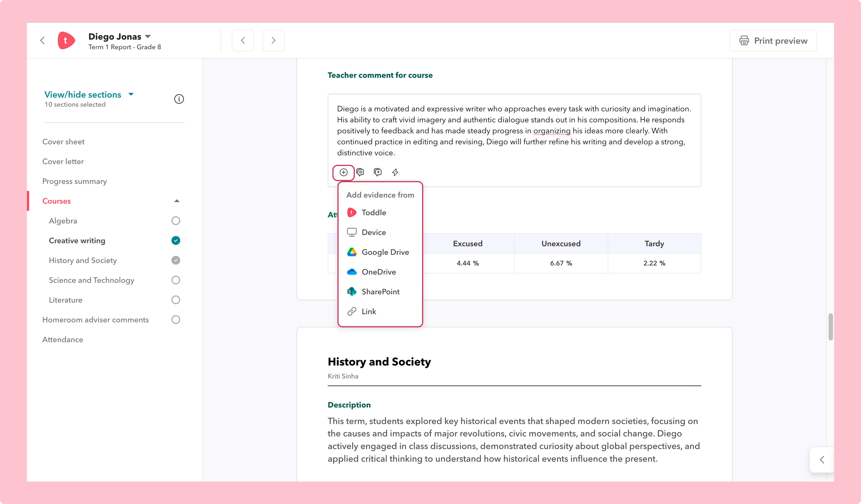Open Science and Technology in sidebar
This screenshot has height=504, width=861.
point(92,280)
